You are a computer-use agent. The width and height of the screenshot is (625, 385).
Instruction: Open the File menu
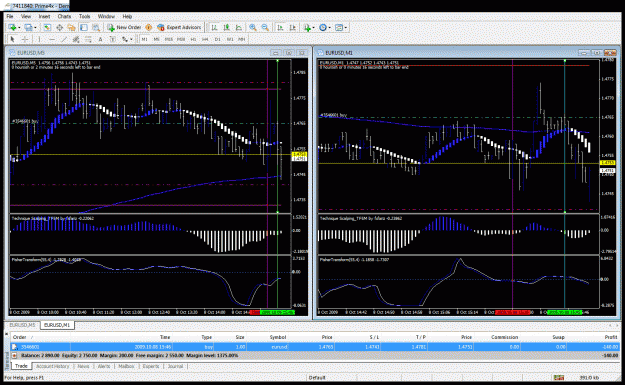coord(10,16)
